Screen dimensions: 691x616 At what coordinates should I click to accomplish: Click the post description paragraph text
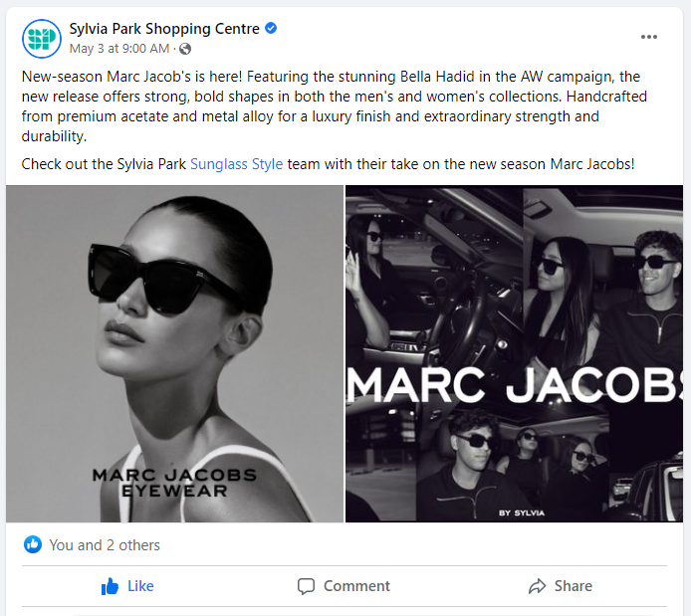pyautogui.click(x=334, y=106)
